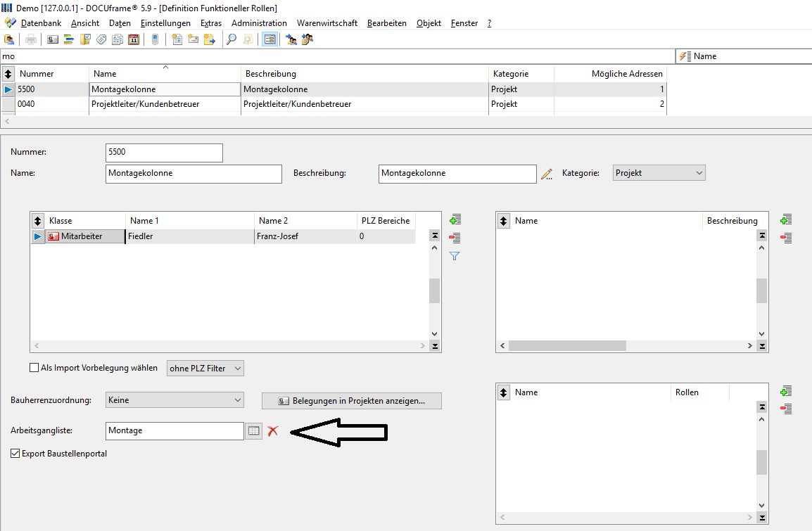Viewport: 812px width, 531px height.
Task: Click sort arrows in Name/Beschreibung list header
Action: [x=503, y=221]
